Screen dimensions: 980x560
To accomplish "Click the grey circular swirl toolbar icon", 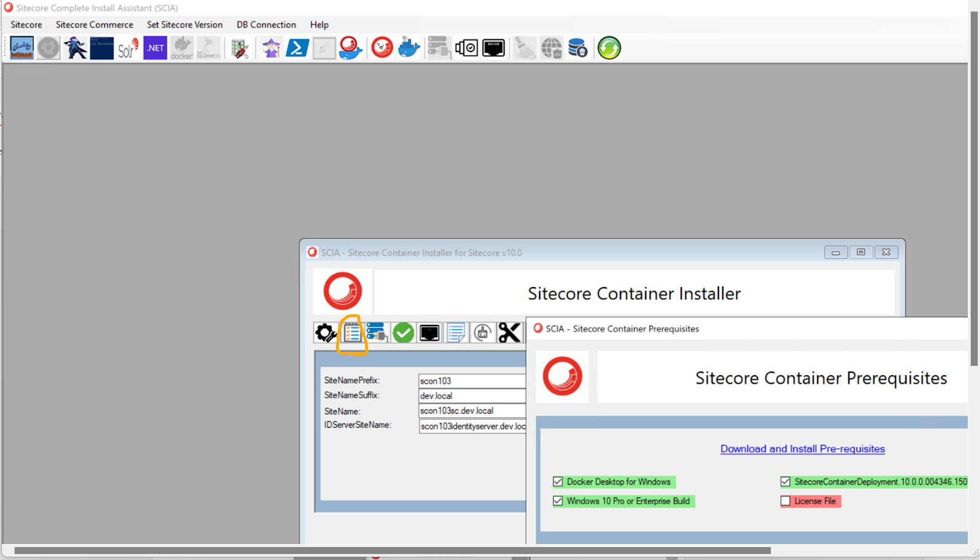I will (x=48, y=48).
